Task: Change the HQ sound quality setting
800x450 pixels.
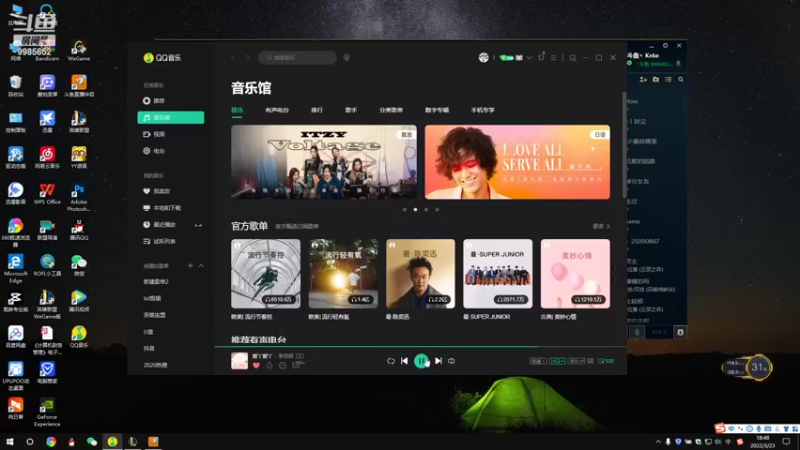Action: click(557, 361)
